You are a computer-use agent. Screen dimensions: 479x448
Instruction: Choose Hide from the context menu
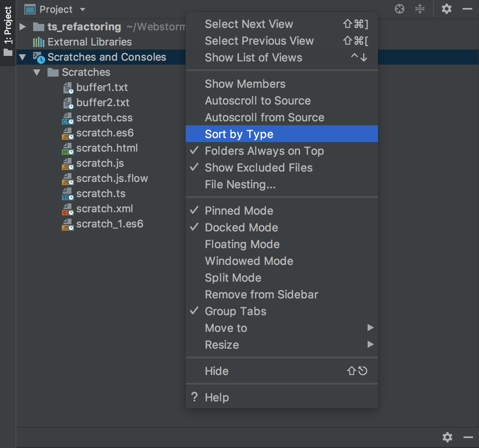216,371
